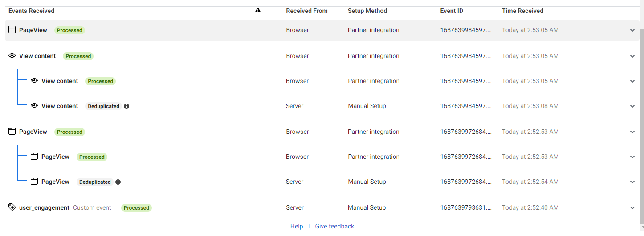Click the top PageView browser window icon

click(12, 30)
